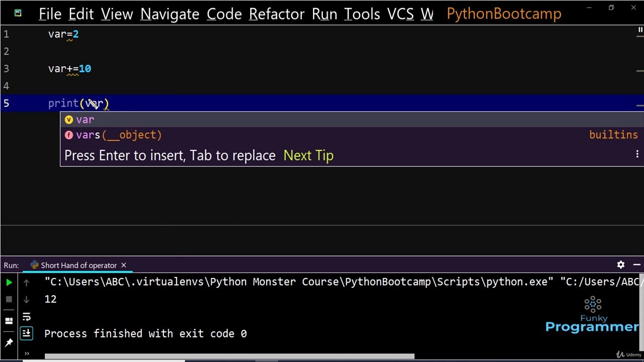Open the Edit menu
Image resolution: width=644 pixels, height=362 pixels.
(81, 14)
